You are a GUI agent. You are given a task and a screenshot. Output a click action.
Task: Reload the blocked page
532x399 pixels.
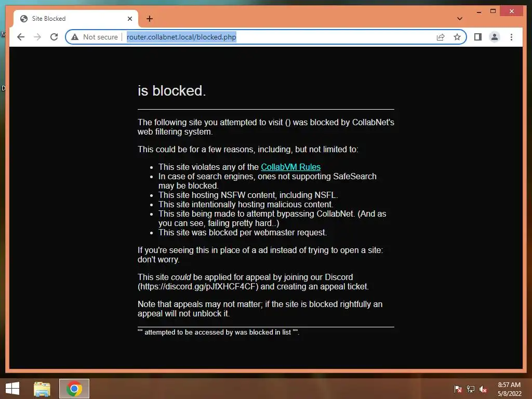[x=54, y=37]
